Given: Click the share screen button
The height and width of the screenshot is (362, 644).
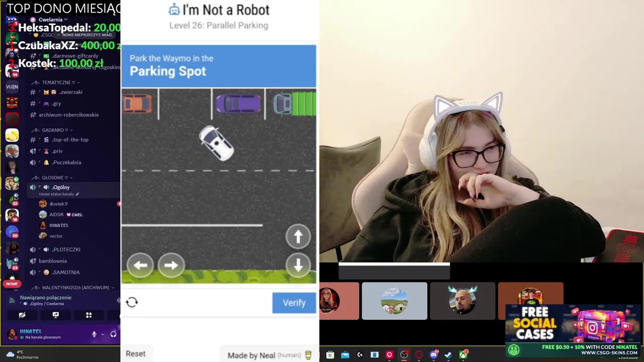Looking at the screenshot, I should tap(55, 315).
